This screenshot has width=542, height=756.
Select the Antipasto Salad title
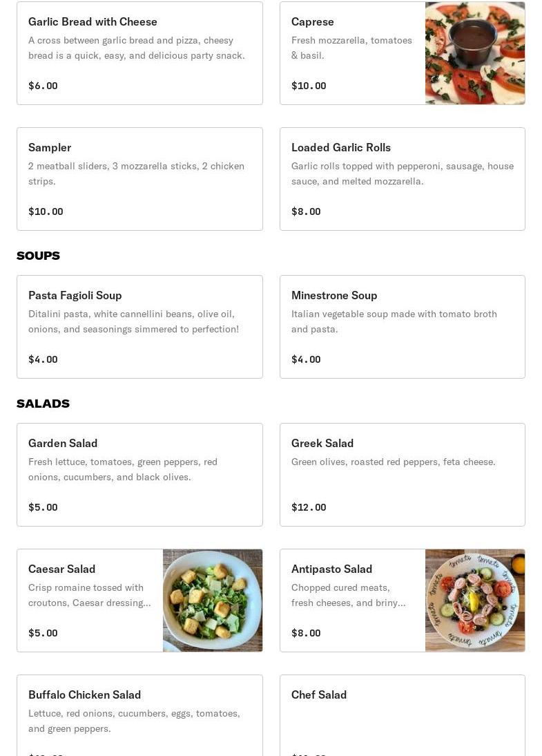(x=331, y=569)
